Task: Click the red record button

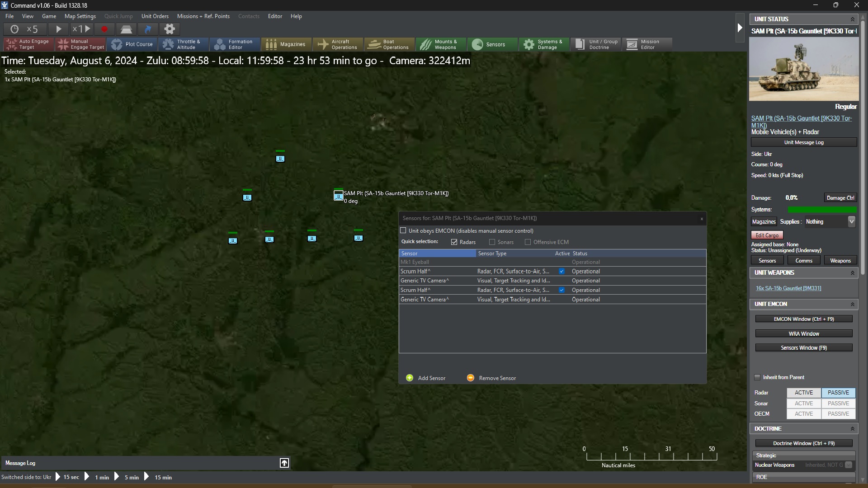Action: tap(104, 29)
